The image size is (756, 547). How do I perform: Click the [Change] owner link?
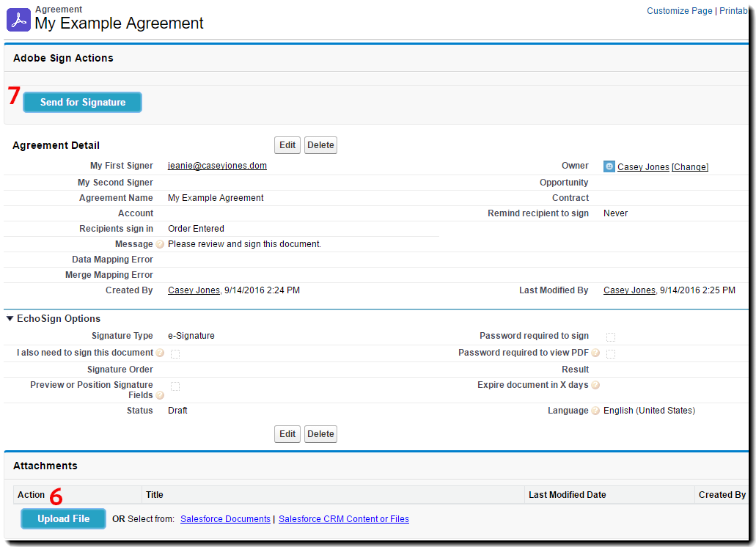pyautogui.click(x=690, y=167)
